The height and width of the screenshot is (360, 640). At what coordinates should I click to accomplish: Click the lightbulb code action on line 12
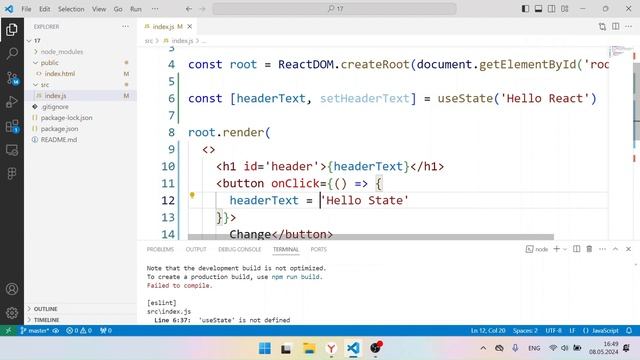pyautogui.click(x=192, y=196)
